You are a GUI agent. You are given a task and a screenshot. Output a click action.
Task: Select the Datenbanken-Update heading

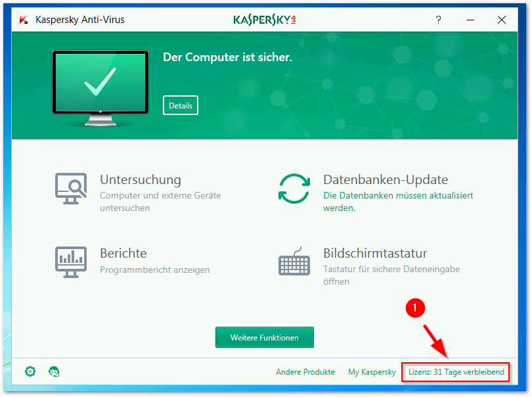coord(386,179)
